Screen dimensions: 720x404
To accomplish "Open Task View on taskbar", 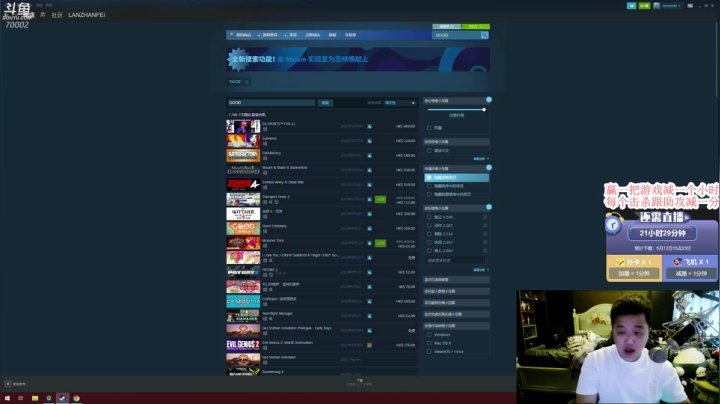I will point(21,398).
